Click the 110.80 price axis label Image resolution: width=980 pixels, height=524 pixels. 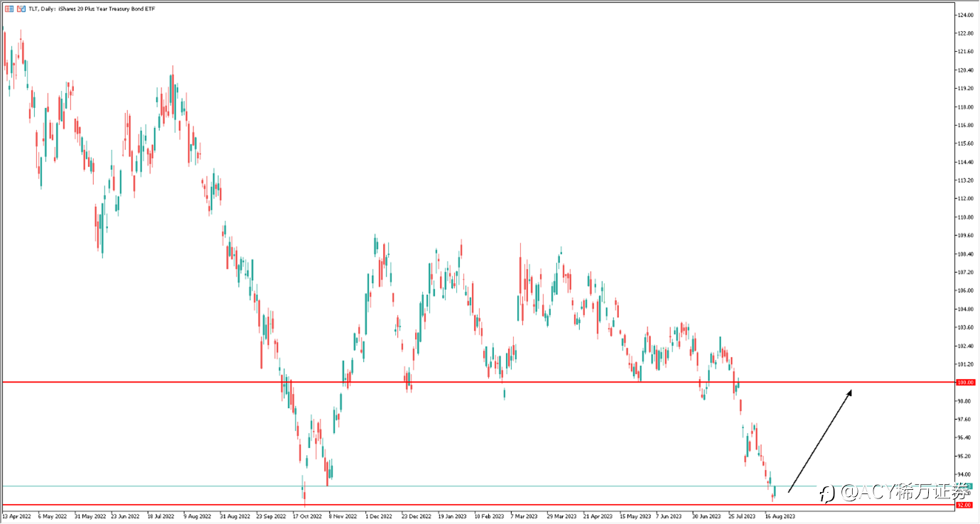[966, 218]
